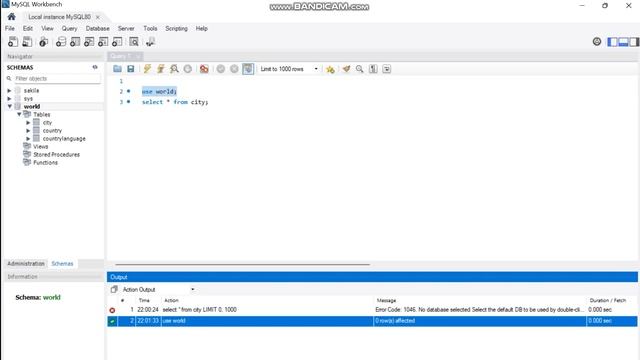Close the Local instance MySQL80 tab
The image size is (640, 360).
click(98, 17)
